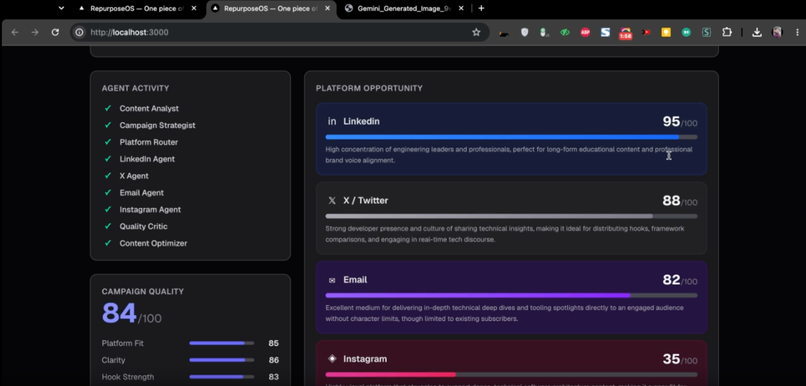Click the X logo on Twitter card
This screenshot has width=806, height=386.
(332, 200)
